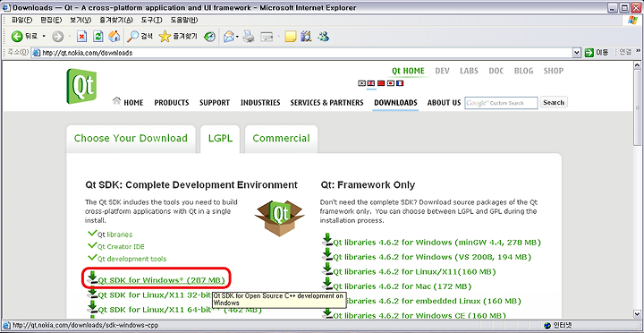644x333 pixels.
Task: Expand the Back button history dropdown
Action: pyautogui.click(x=44, y=37)
